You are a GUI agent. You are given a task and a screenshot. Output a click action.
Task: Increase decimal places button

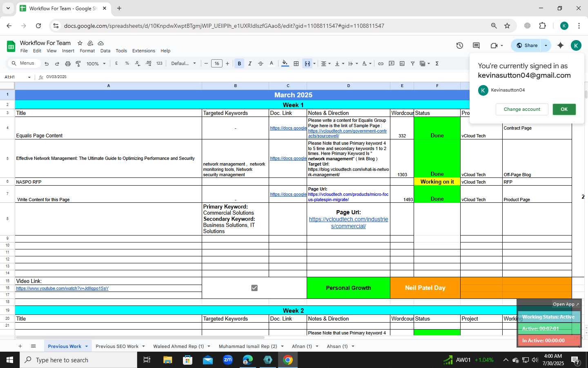148,63
